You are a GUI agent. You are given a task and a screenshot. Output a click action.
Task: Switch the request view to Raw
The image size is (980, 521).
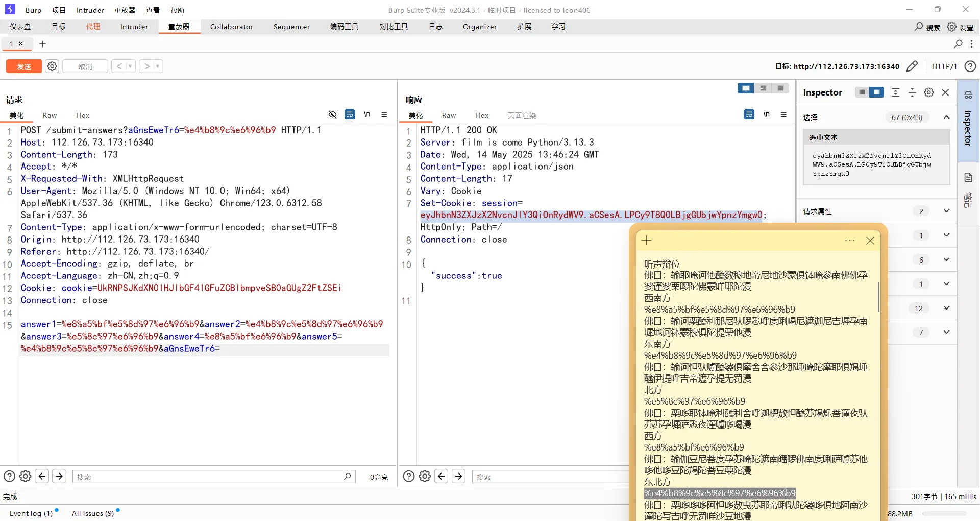[50, 115]
